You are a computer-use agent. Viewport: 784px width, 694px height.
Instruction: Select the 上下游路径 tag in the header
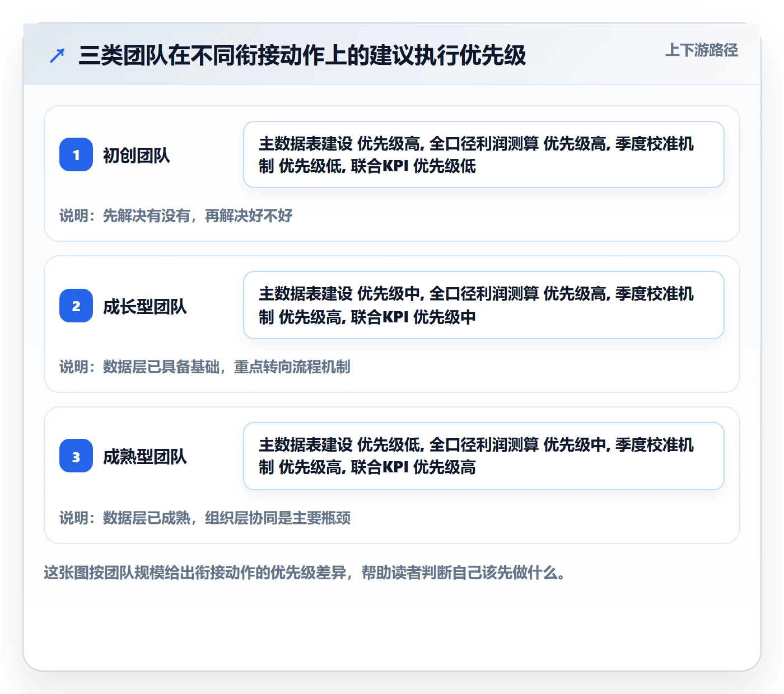702,50
